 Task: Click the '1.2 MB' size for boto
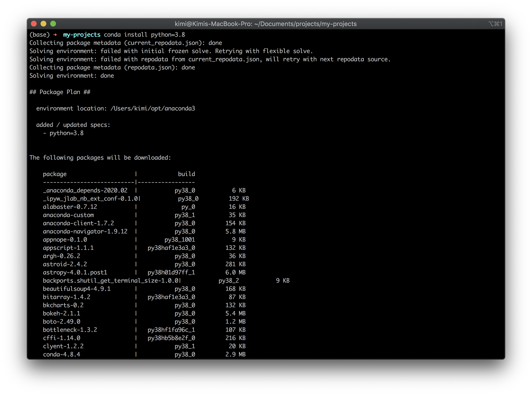click(235, 322)
